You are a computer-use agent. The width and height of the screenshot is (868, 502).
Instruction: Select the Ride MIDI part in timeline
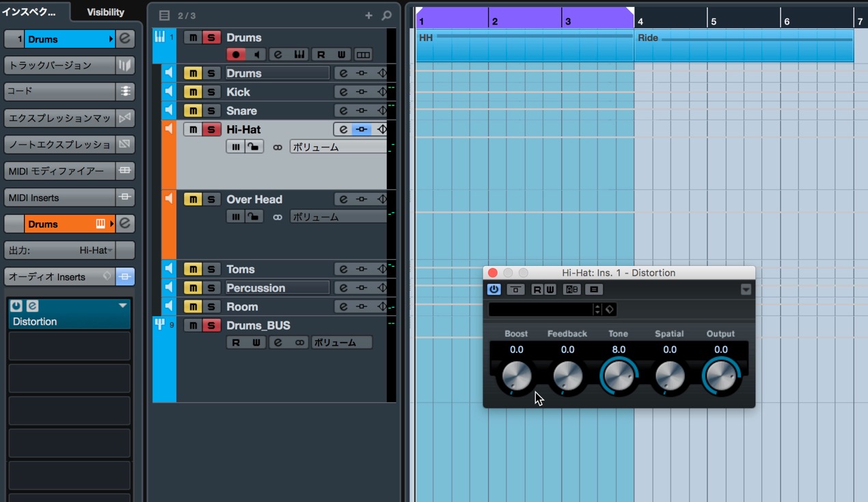point(744,45)
